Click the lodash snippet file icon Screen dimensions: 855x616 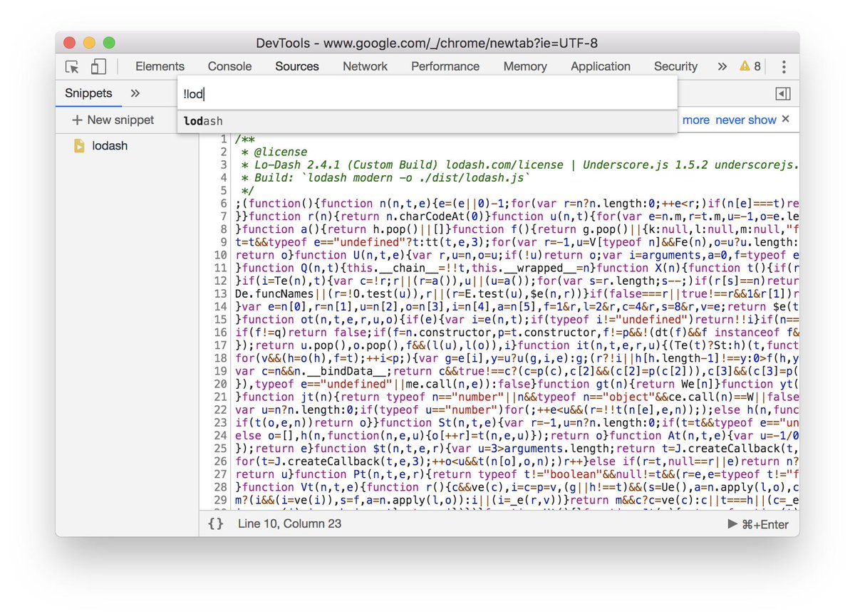tap(79, 146)
